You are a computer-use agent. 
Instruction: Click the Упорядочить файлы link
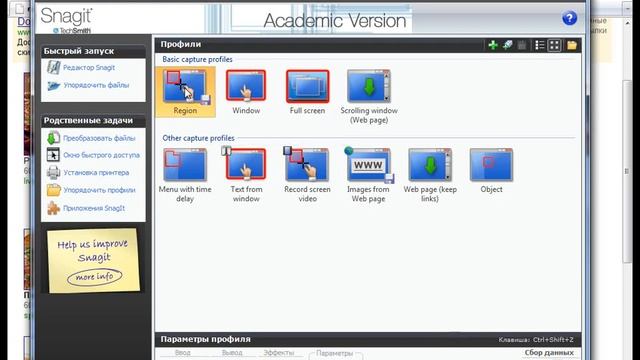[96, 85]
